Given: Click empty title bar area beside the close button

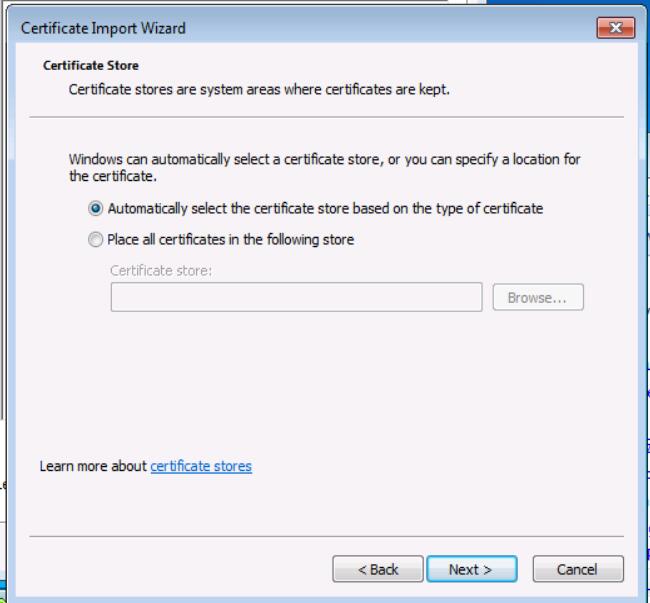Looking at the screenshot, I should (400, 28).
